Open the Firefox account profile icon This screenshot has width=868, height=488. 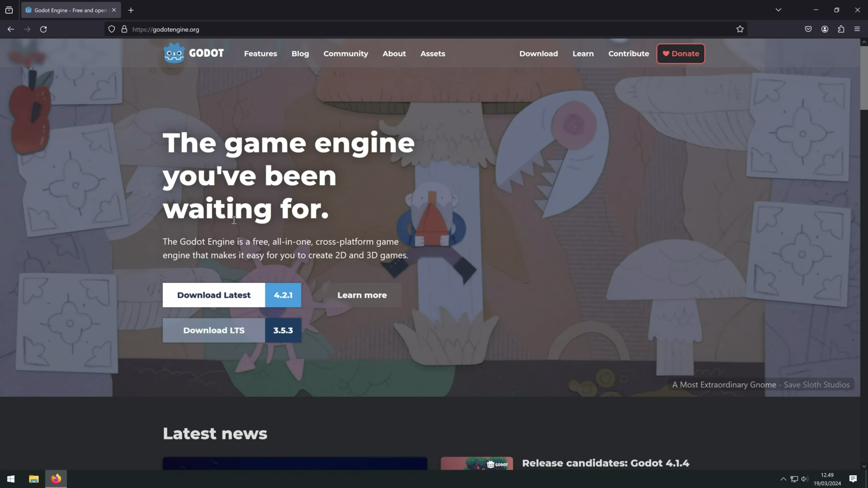[825, 29]
